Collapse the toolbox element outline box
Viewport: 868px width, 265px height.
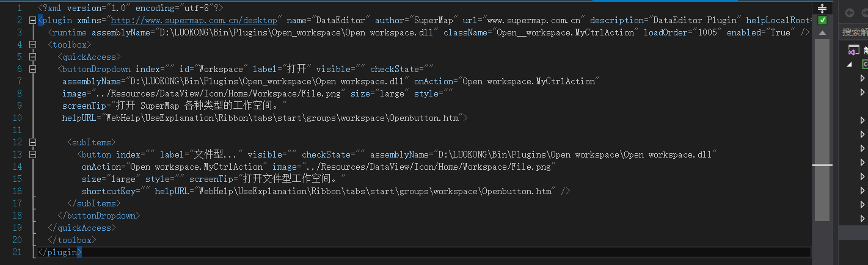tap(32, 45)
